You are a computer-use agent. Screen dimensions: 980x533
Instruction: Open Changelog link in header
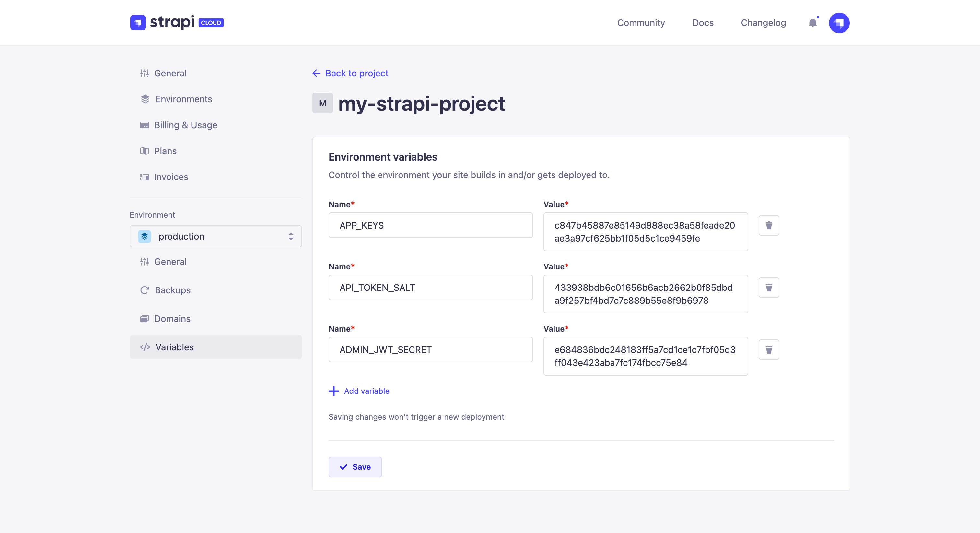coord(763,23)
